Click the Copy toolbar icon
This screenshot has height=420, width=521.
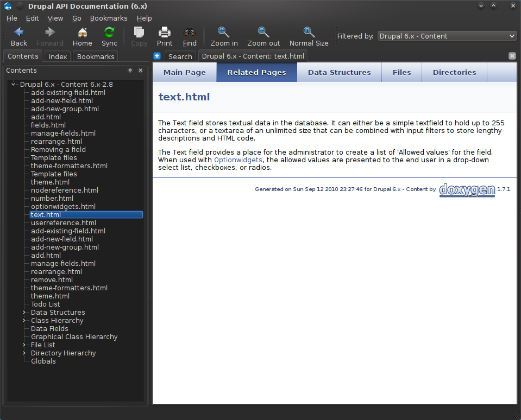click(139, 32)
